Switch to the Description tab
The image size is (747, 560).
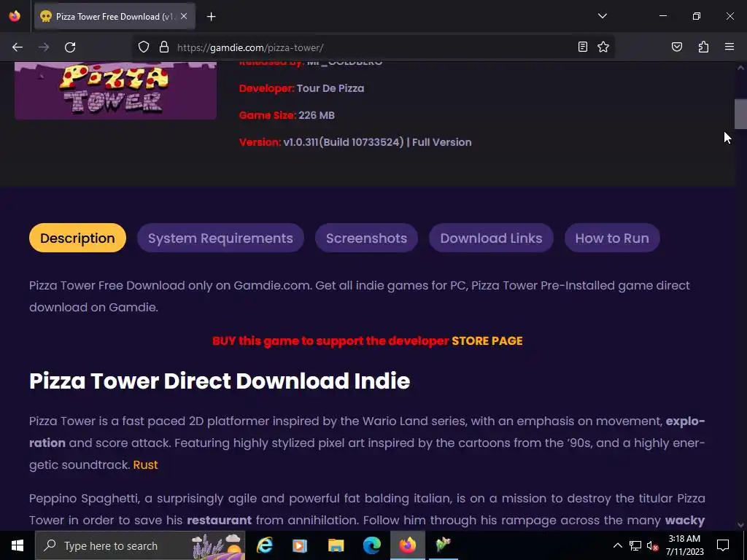coord(77,238)
